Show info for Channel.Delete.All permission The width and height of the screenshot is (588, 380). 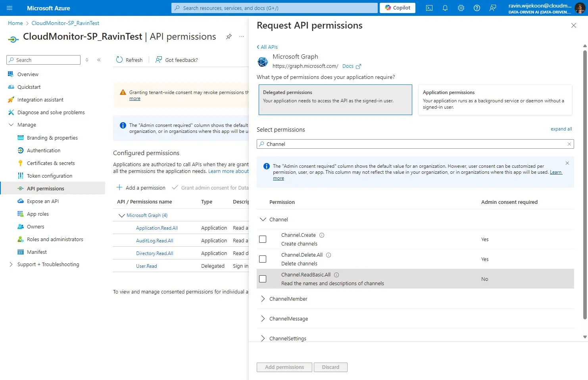click(329, 255)
